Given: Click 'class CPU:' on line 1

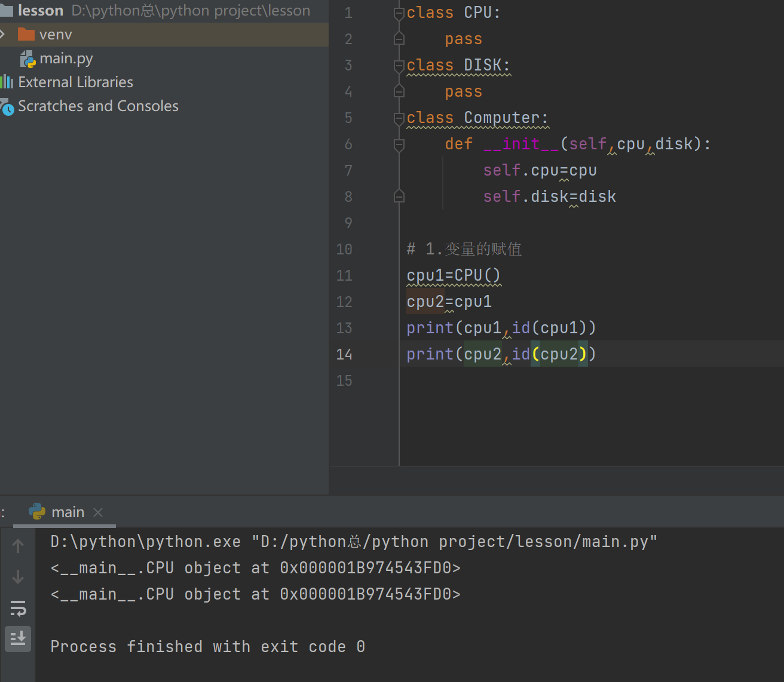Looking at the screenshot, I should click(454, 13).
